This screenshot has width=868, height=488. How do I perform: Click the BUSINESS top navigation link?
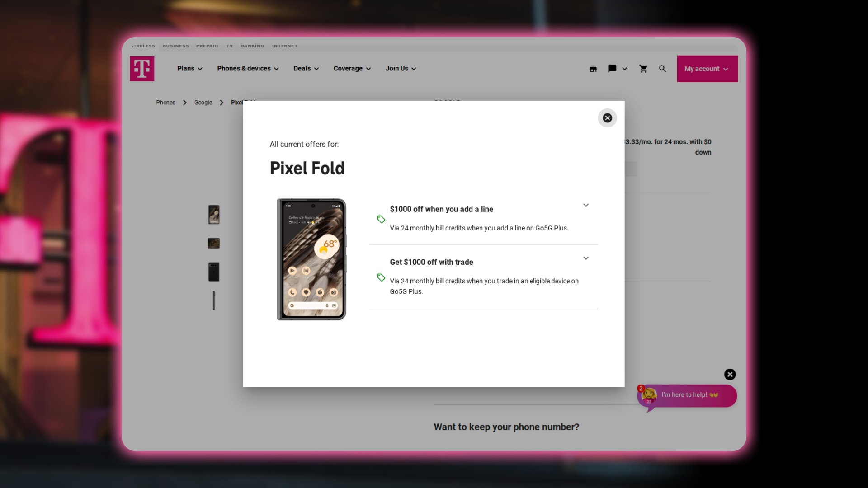[x=176, y=46]
